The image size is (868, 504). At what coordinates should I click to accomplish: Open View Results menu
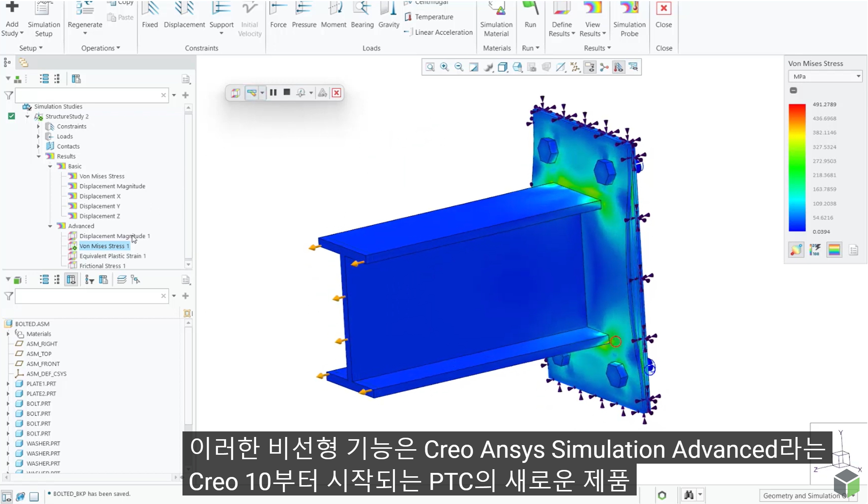pos(592,29)
